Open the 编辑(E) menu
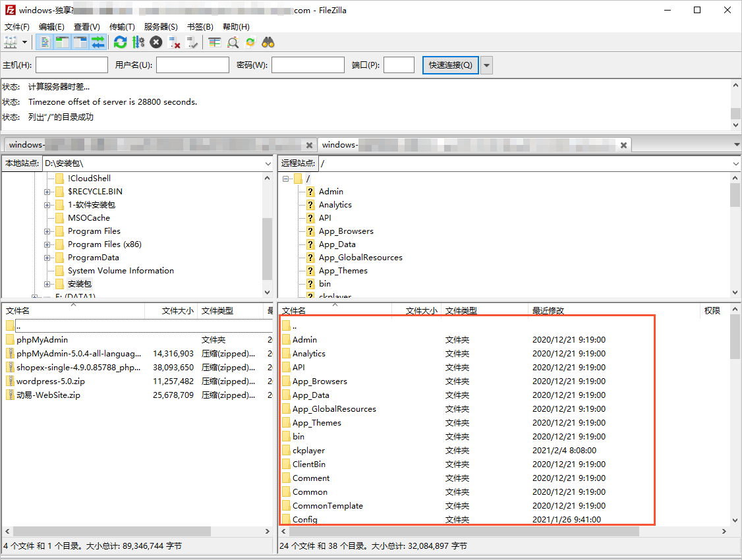This screenshot has height=560, width=742. (x=51, y=27)
